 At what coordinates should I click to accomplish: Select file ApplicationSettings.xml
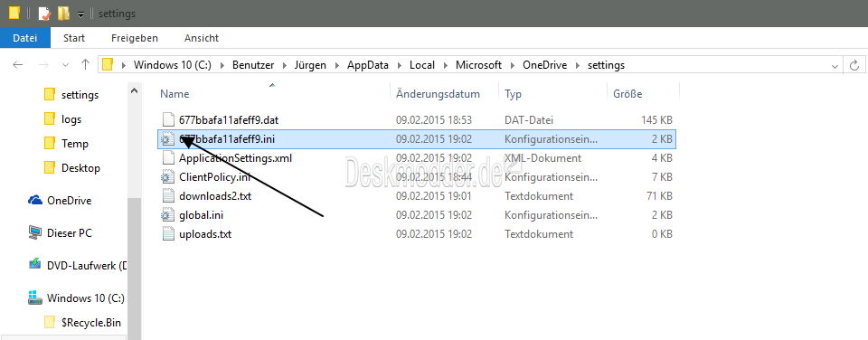[235, 158]
